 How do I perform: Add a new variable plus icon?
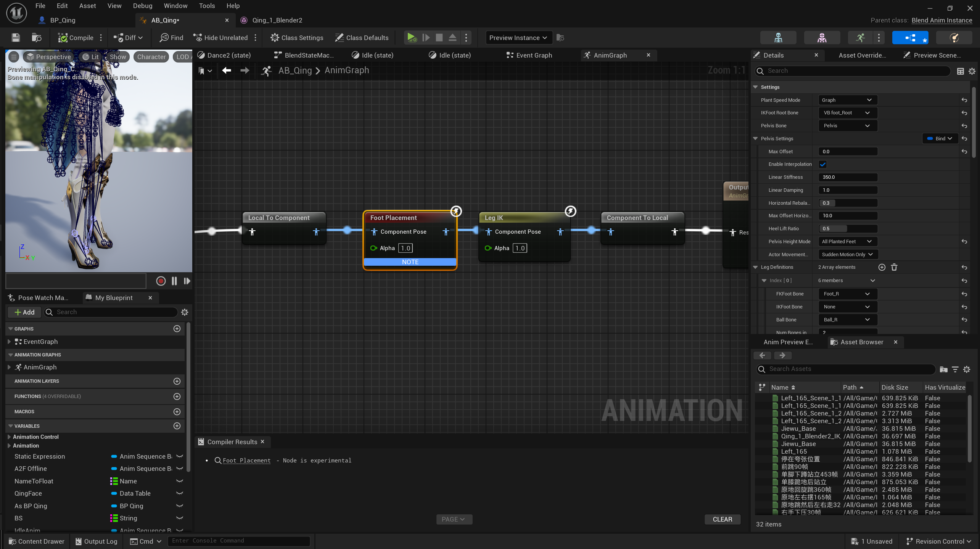pyautogui.click(x=177, y=426)
